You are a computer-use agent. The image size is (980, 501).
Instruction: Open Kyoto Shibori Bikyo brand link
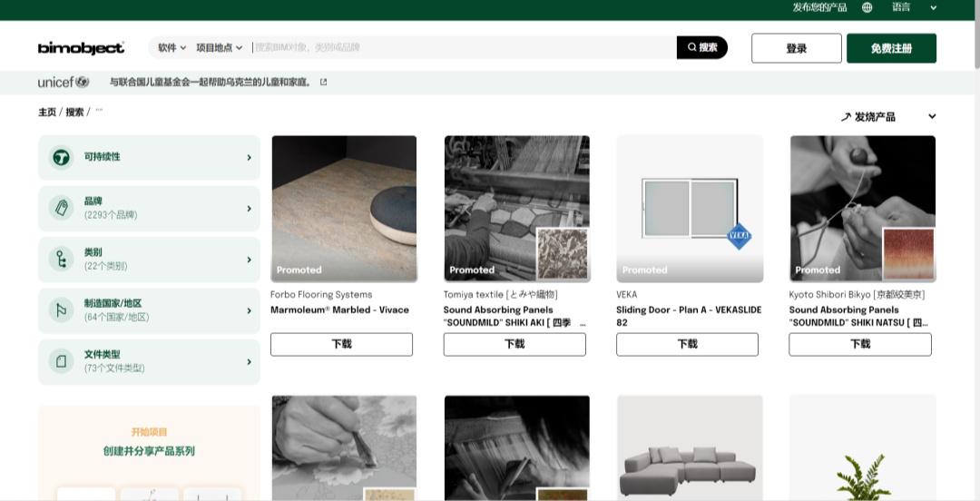(857, 295)
